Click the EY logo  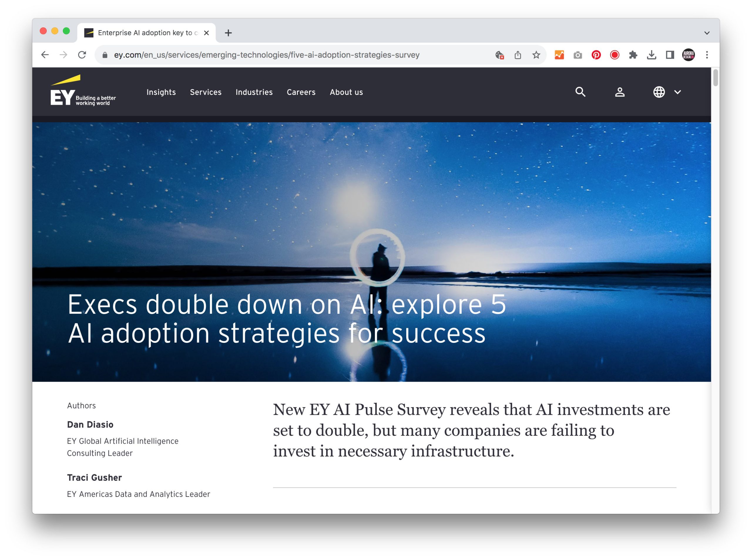pyautogui.click(x=83, y=90)
